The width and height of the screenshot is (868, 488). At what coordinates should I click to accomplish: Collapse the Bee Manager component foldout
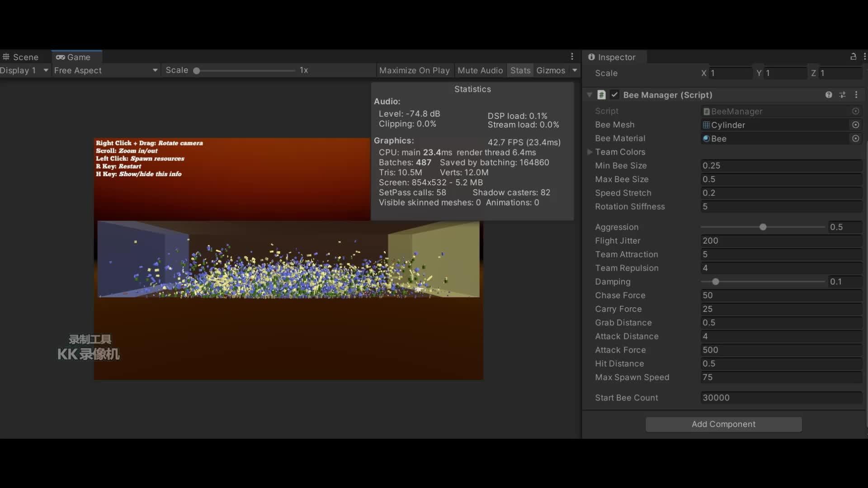coord(590,95)
